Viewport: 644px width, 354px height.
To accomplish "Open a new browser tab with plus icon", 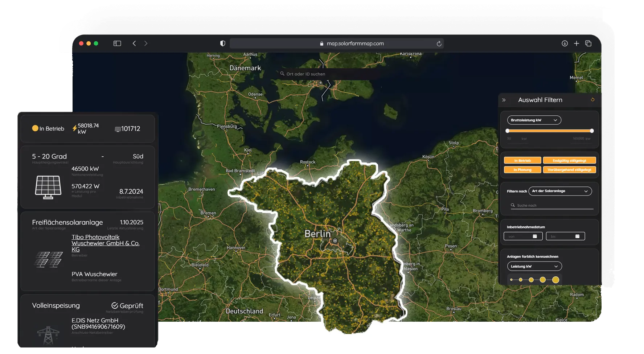I will coord(576,44).
